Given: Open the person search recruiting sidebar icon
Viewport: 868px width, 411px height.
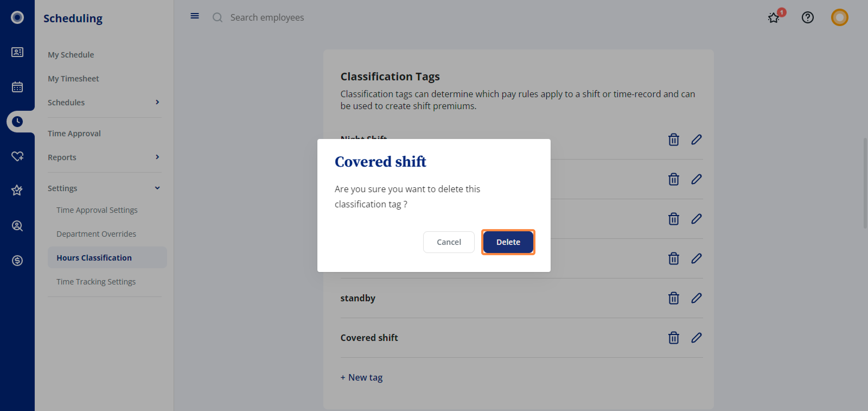Looking at the screenshot, I should [x=17, y=225].
